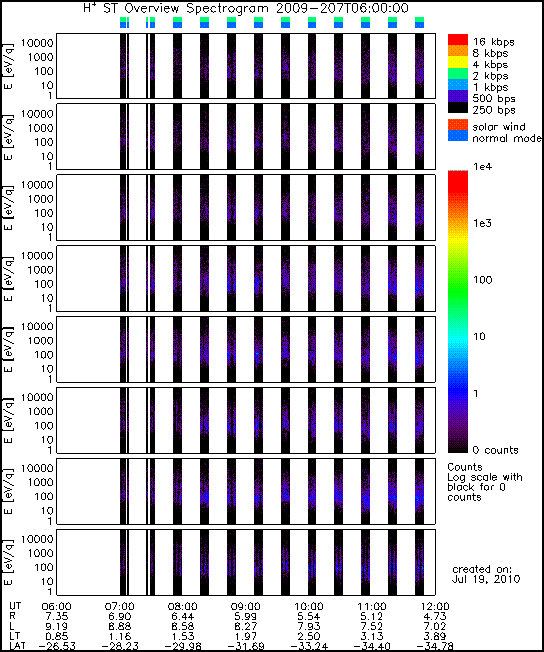544x652 pixels.
Task: Click the H+ ST Overview Spectrogram title
Action: tap(246, 8)
